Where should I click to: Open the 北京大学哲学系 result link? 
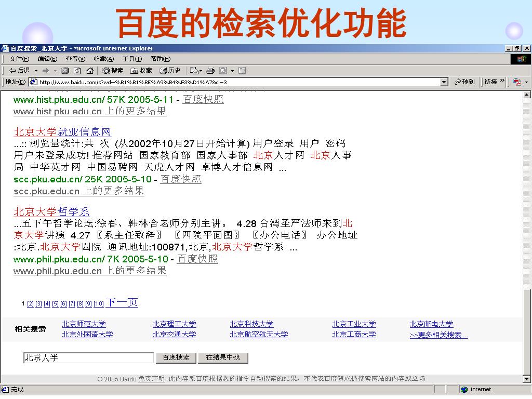coord(51,212)
